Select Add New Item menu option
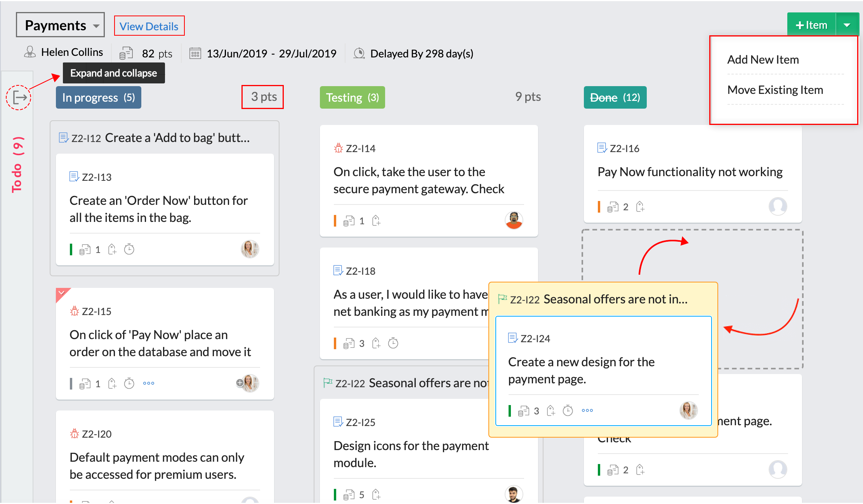This screenshot has width=863, height=504. pos(763,60)
